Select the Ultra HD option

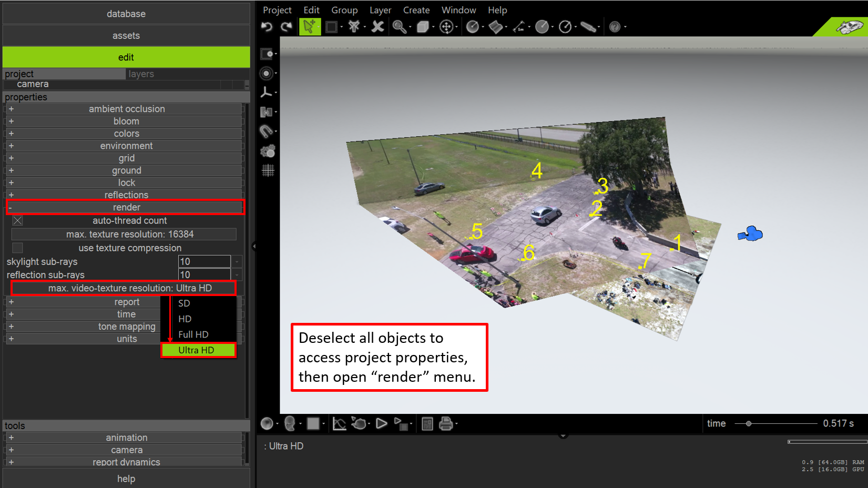[x=199, y=350]
